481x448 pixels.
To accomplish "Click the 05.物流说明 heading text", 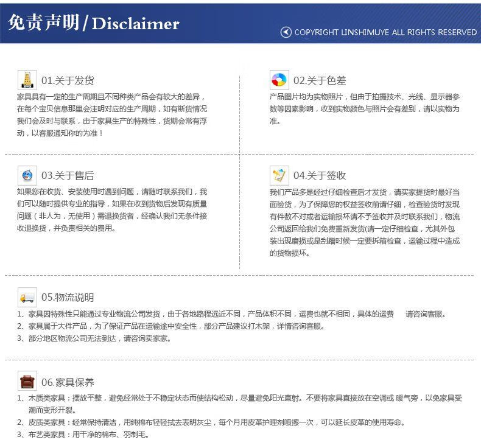I will tap(68, 298).
